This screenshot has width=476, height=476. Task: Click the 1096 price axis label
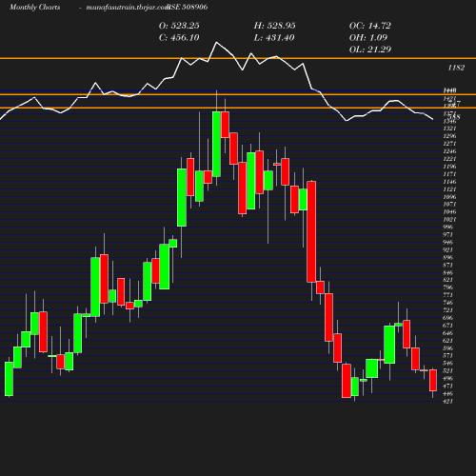pyautogui.click(x=449, y=197)
